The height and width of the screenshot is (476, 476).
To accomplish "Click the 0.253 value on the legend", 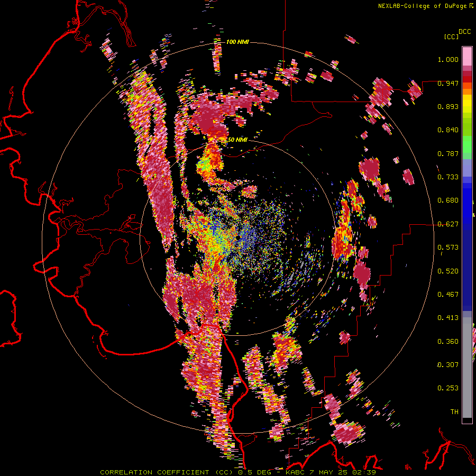I will point(448,388).
